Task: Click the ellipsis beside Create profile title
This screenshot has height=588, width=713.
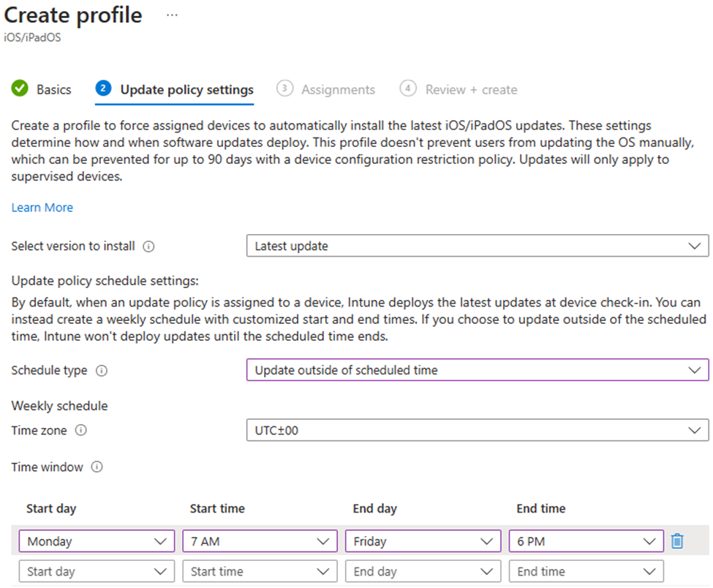Action: (x=172, y=15)
